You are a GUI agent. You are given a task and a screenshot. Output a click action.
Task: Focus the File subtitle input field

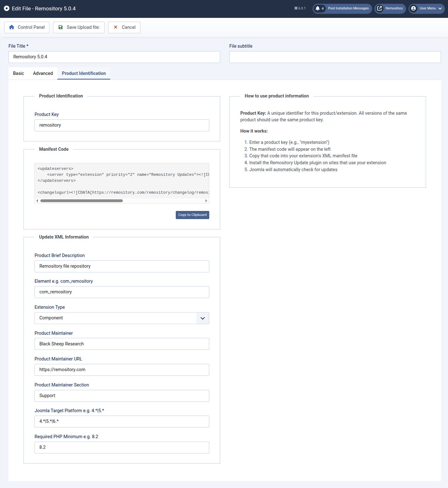click(335, 57)
